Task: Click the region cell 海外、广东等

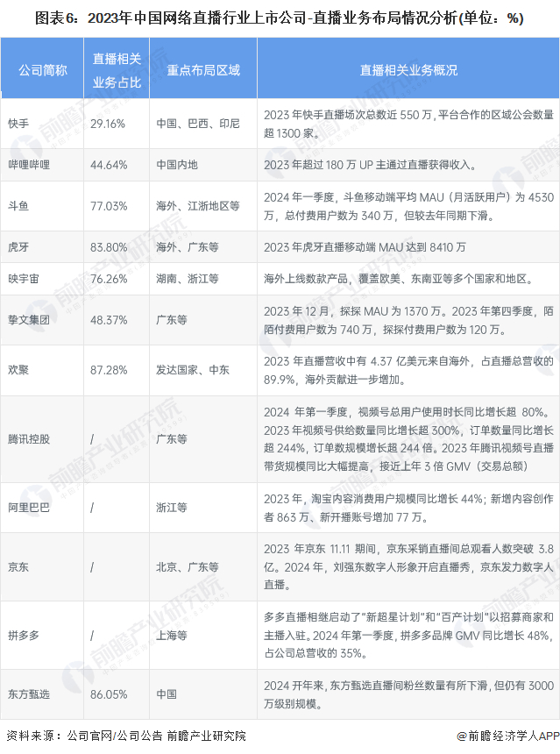Action: tap(188, 247)
